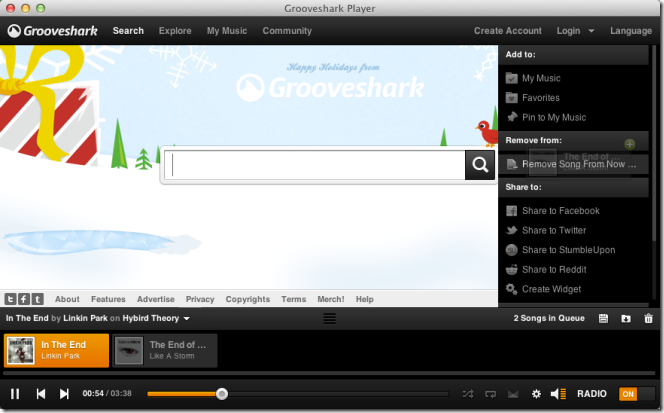The height and width of the screenshot is (413, 664).
Task: Open Grooveshark Tumblr footer icon
Action: coord(38,299)
